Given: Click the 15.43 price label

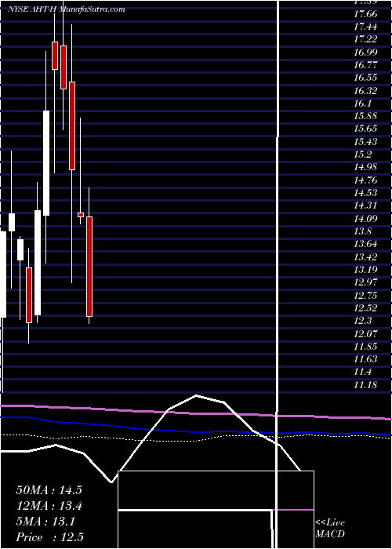Looking at the screenshot, I should pos(366,142).
